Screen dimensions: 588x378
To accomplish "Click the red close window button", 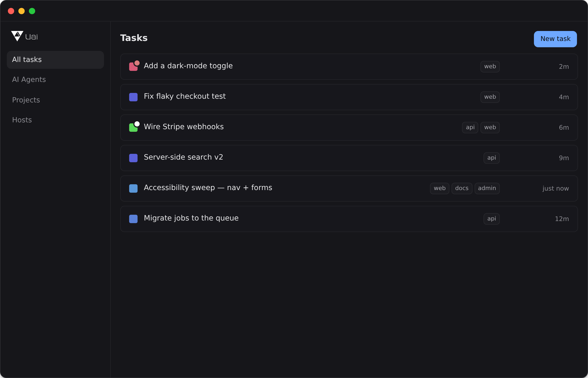I will coord(11,11).
